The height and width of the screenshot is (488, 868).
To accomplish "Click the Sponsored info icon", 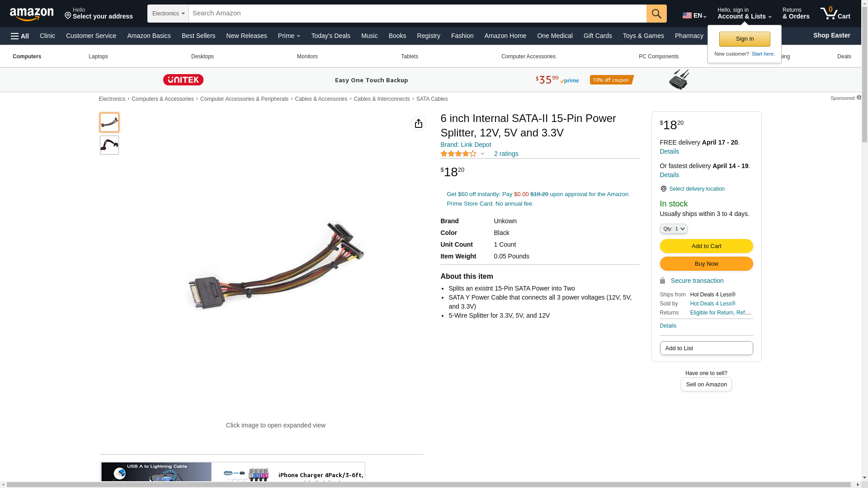I will tap(859, 98).
